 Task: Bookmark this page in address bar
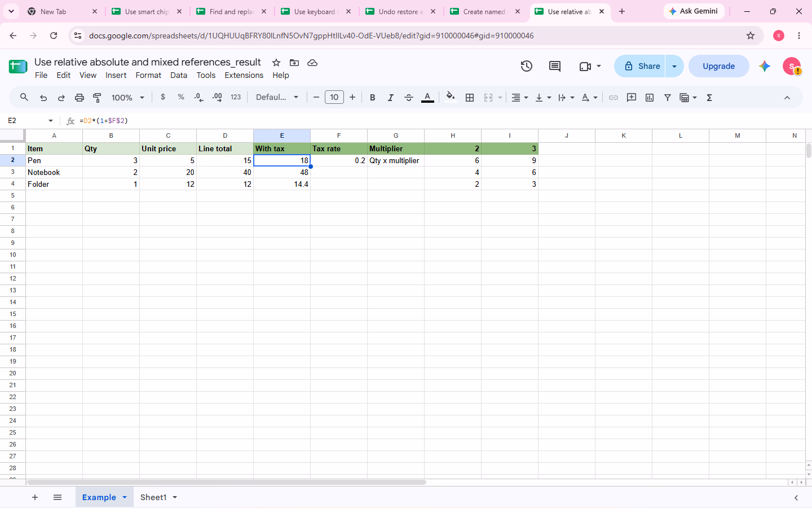(751, 36)
